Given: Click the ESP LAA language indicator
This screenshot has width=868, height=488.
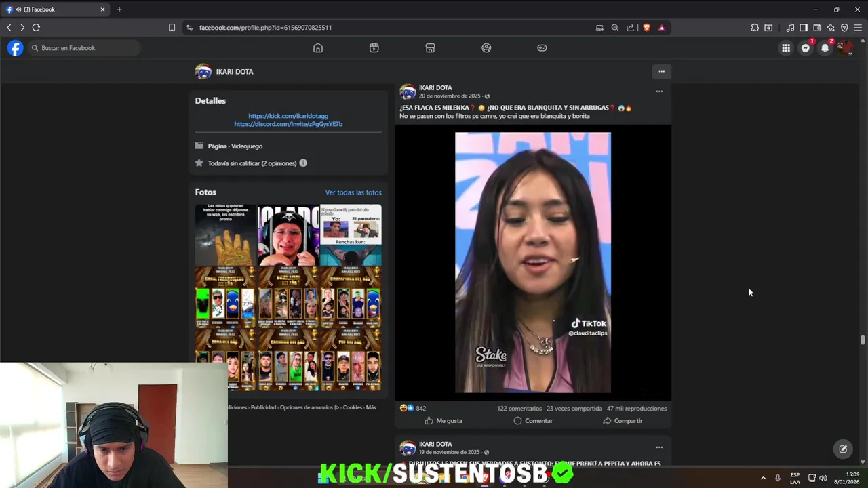Looking at the screenshot, I should point(795,478).
